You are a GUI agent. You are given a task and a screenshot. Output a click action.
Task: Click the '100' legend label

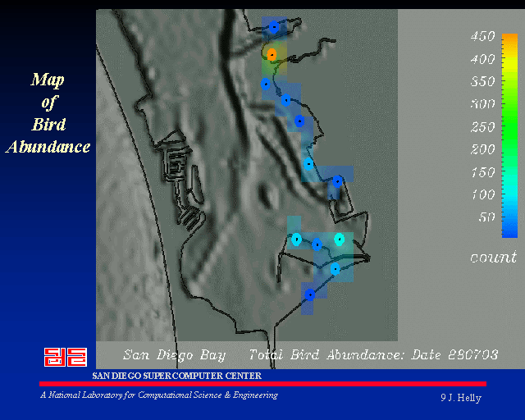[482, 194]
